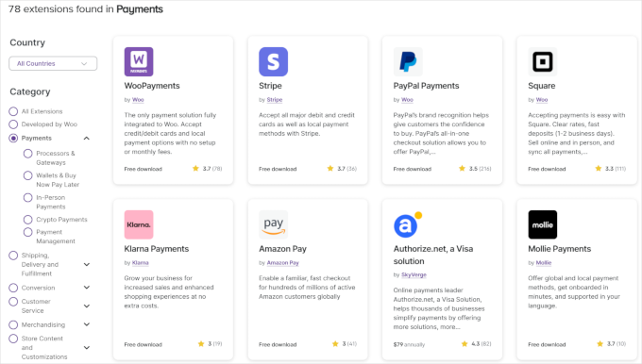Image resolution: width=642 pixels, height=364 pixels.
Task: Click the Square logo icon
Action: click(543, 61)
